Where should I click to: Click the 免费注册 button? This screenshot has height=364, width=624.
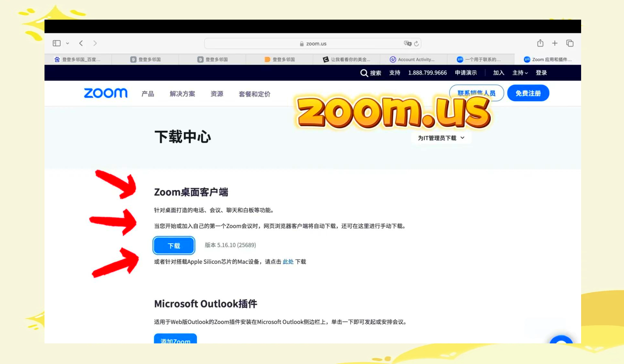point(528,93)
